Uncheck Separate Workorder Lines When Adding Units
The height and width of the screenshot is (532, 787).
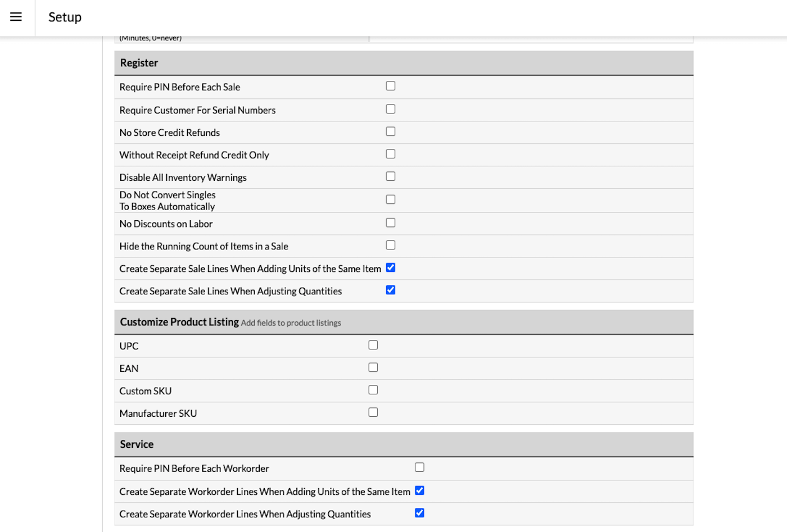point(419,490)
